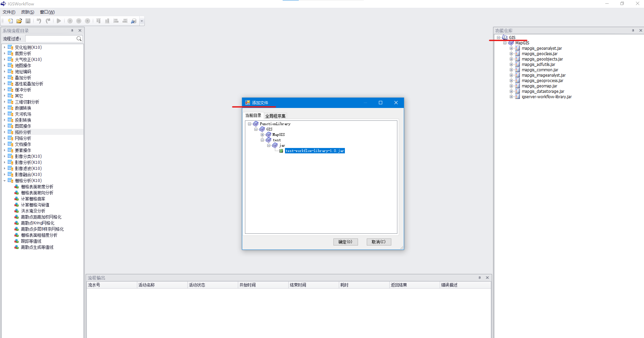Switch to the 全局程序集 tab

pos(275,116)
